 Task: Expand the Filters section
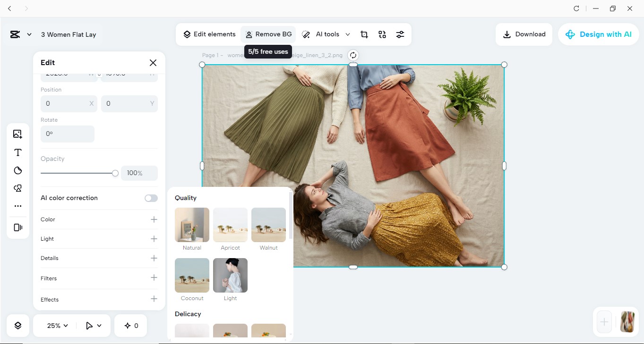pos(154,278)
